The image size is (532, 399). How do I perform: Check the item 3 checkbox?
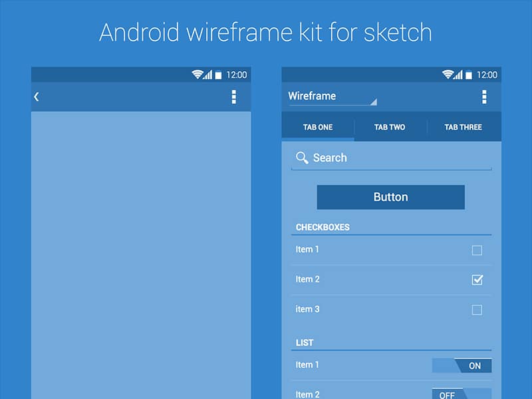coord(477,309)
